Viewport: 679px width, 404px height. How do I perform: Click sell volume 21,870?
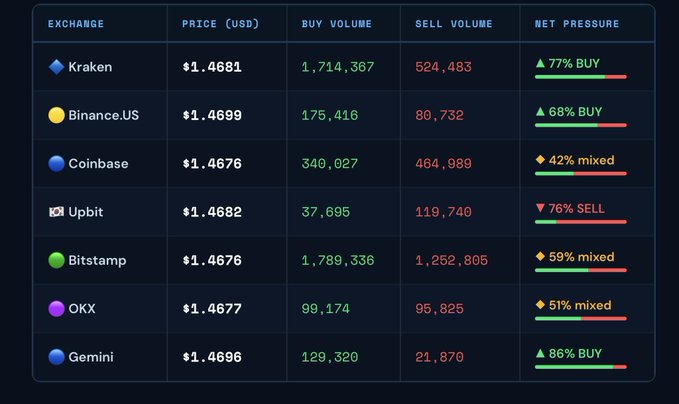tap(440, 357)
